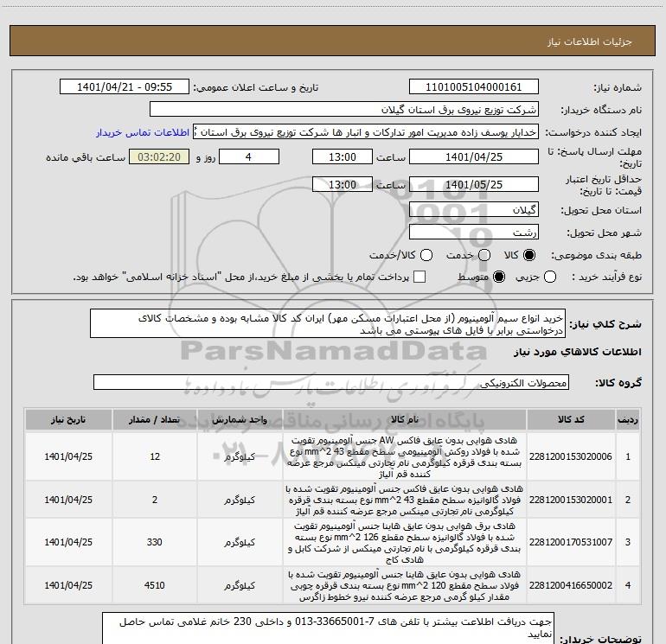
Task: Click the buyer name field شرکت توزیع نیروی برق
Action: click(x=344, y=110)
